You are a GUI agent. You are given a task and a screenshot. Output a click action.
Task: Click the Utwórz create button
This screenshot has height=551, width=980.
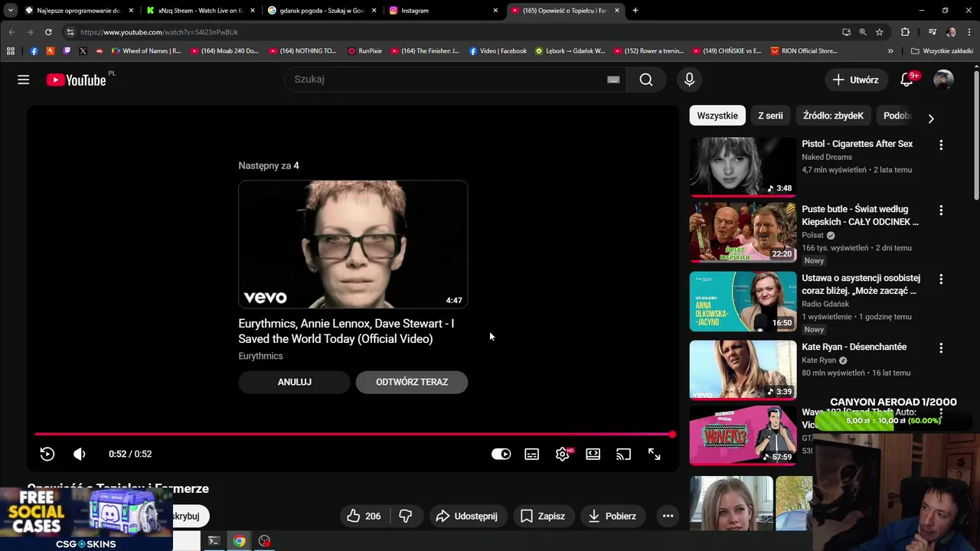click(x=855, y=80)
